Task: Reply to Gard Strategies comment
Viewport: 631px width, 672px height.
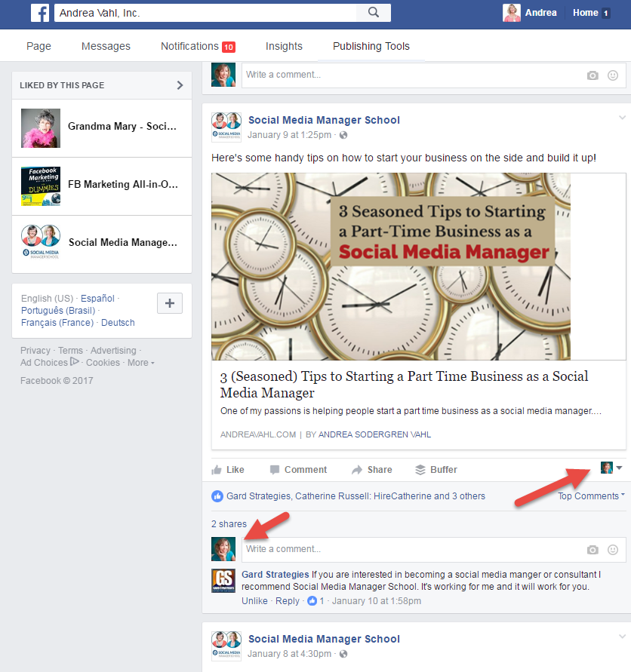Action: coord(288,601)
